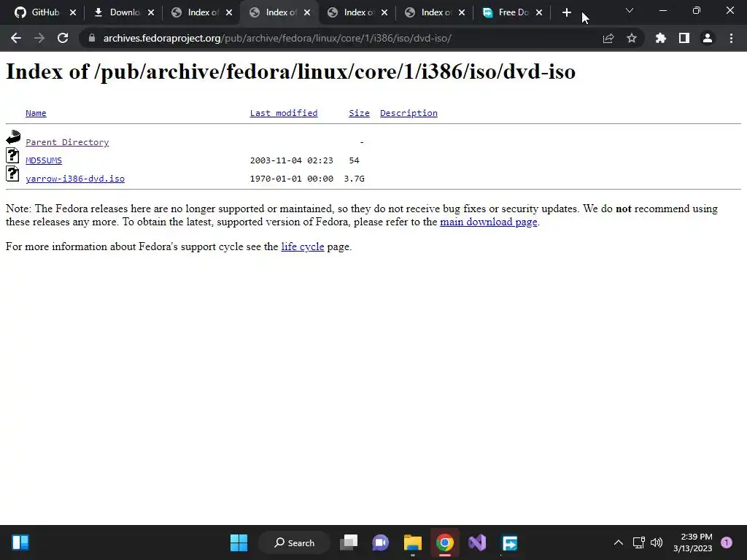Click the browser forward arrow

pyautogui.click(x=39, y=38)
